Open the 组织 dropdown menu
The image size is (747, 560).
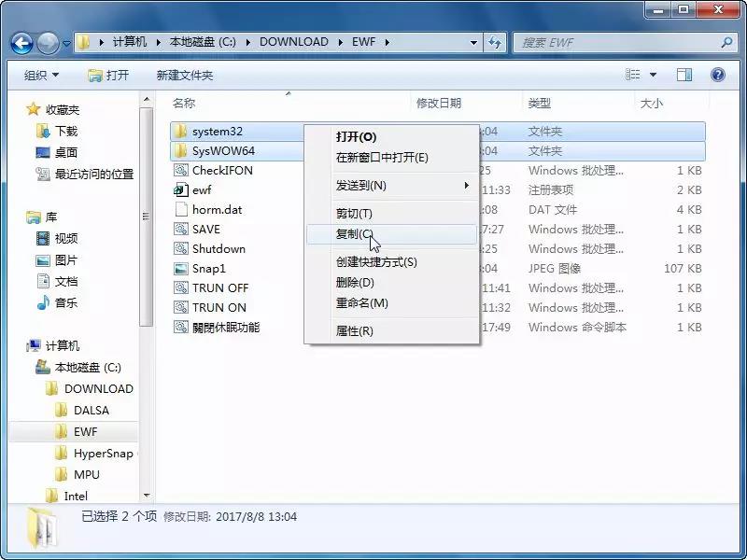tap(41, 75)
